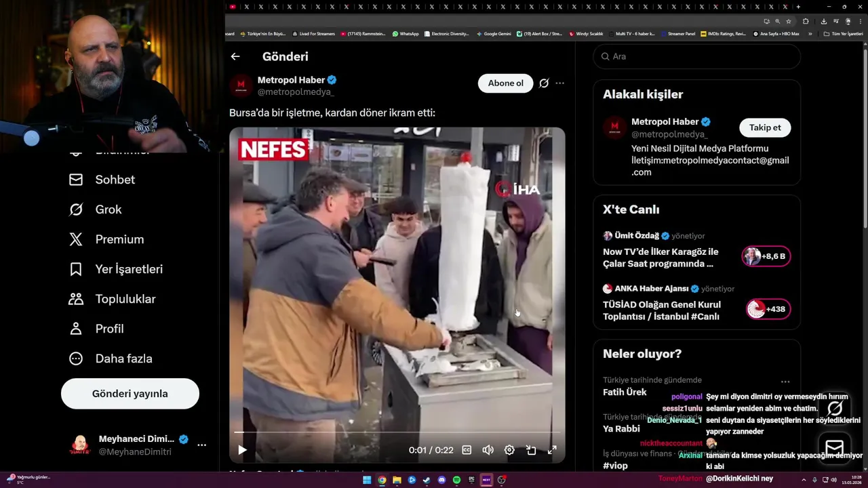Screen dimensions: 868x488
Task: Open Sohbet messages in the sidebar
Action: 102,180
